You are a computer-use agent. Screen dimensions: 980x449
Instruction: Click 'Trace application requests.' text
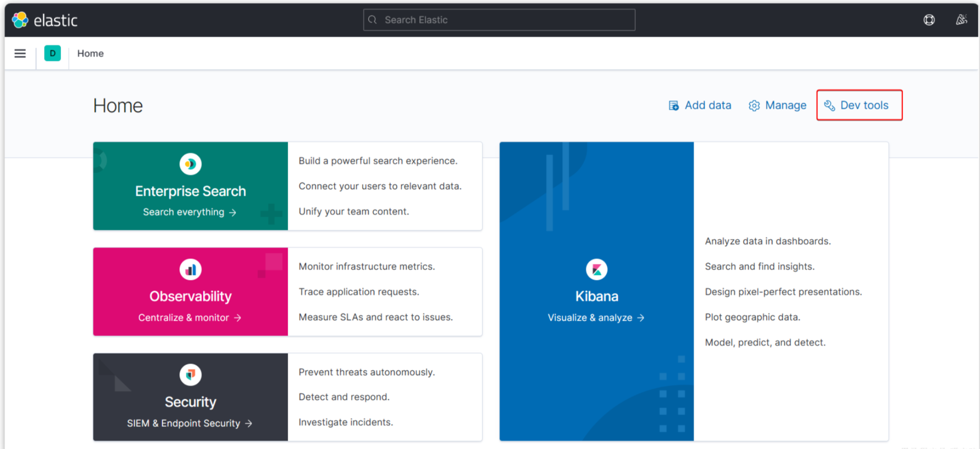(x=359, y=292)
